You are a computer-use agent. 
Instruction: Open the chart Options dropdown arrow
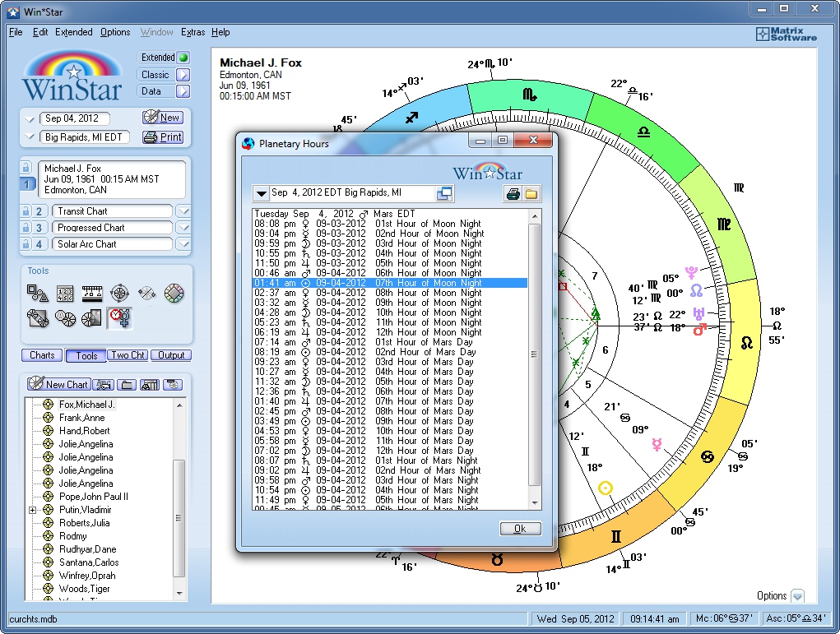(x=798, y=596)
